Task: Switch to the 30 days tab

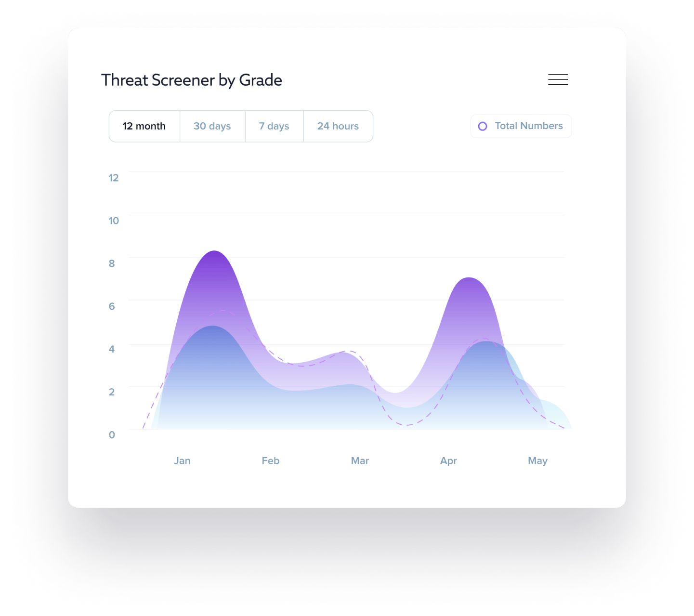Action: pyautogui.click(x=212, y=126)
